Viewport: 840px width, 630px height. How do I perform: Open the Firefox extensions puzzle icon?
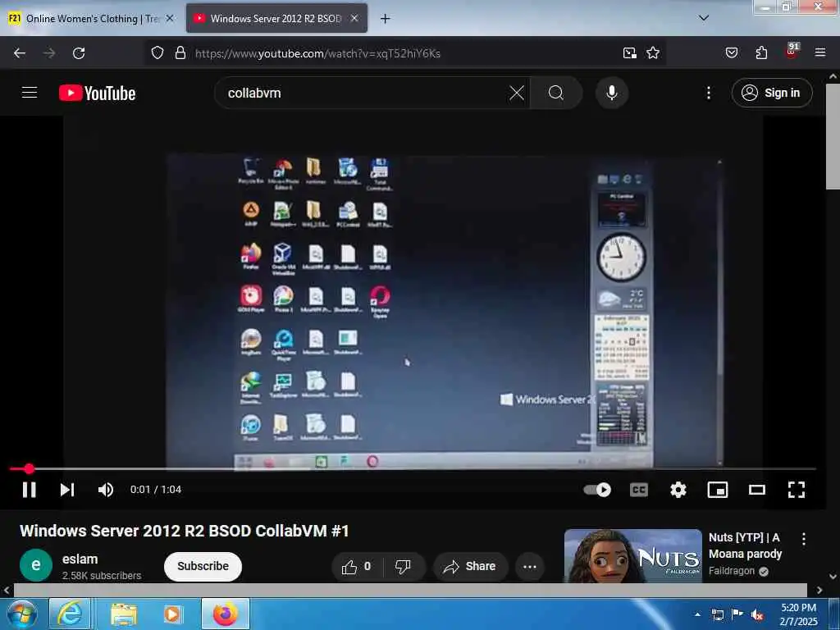(x=761, y=53)
